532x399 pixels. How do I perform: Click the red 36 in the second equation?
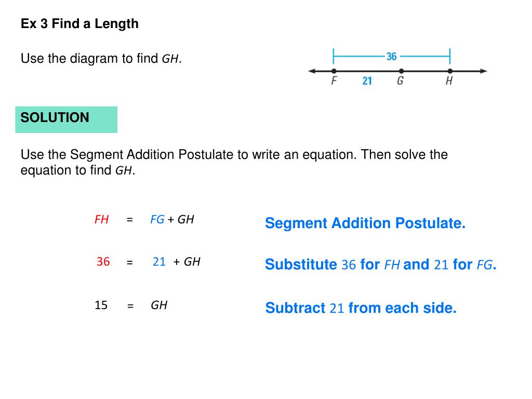[103, 262]
